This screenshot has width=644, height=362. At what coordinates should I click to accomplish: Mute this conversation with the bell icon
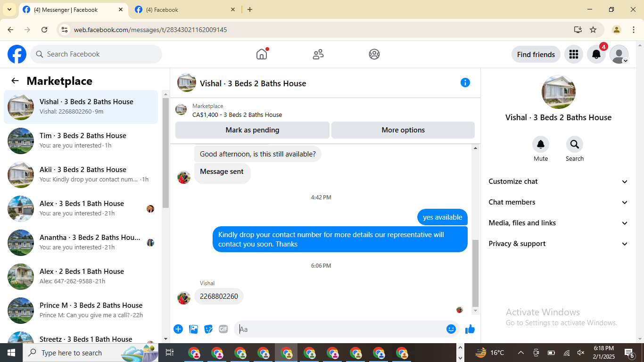coord(541,144)
